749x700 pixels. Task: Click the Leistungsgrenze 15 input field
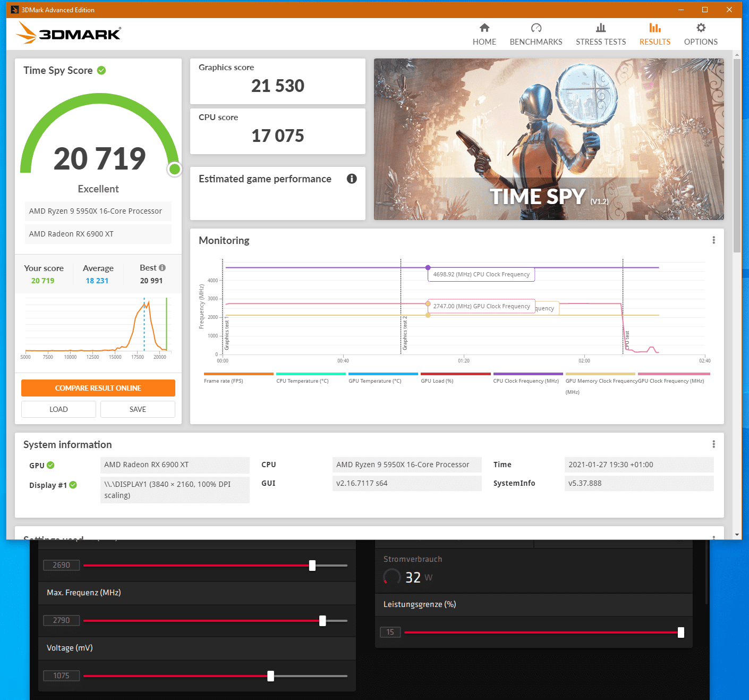[390, 632]
